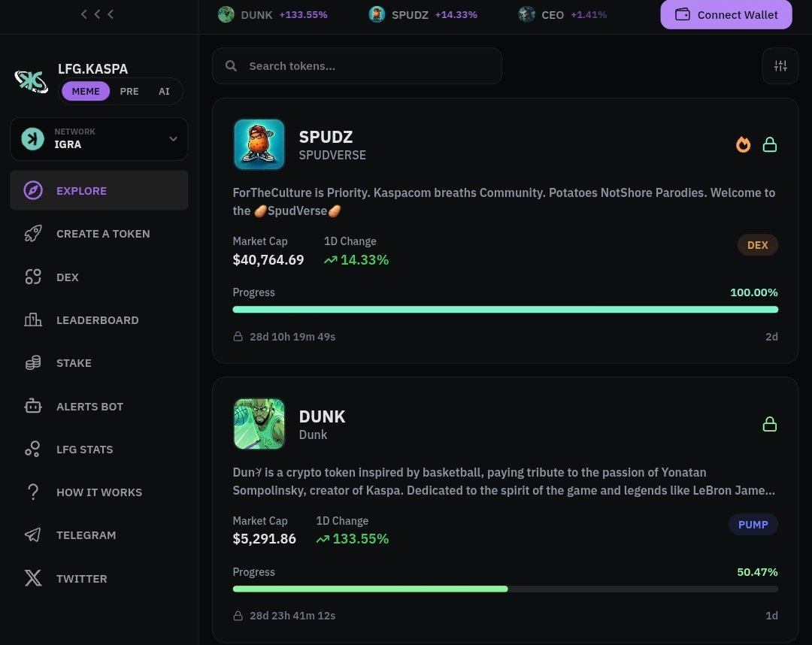The height and width of the screenshot is (645, 812).
Task: Click the DEX swap icon in sidebar
Action: (32, 277)
